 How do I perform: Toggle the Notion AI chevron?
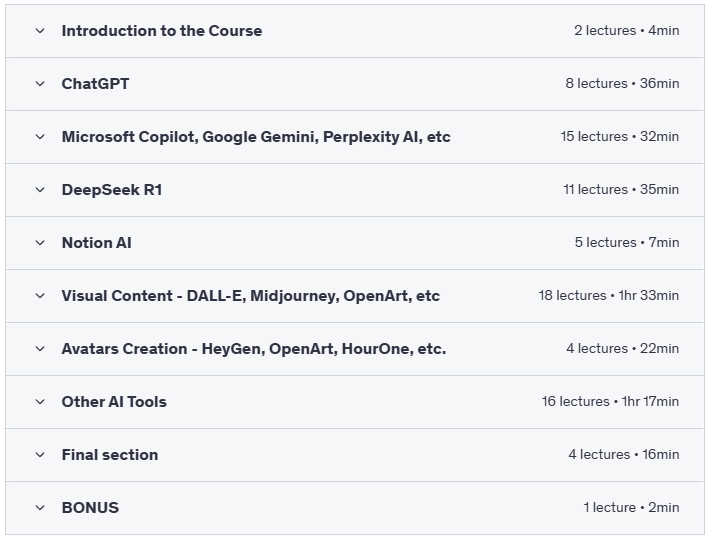click(40, 243)
